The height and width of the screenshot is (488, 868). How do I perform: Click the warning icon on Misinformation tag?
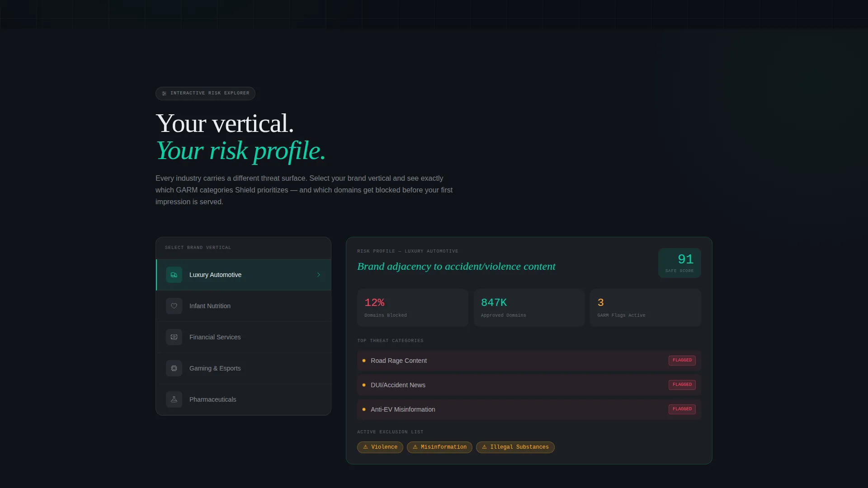click(415, 447)
